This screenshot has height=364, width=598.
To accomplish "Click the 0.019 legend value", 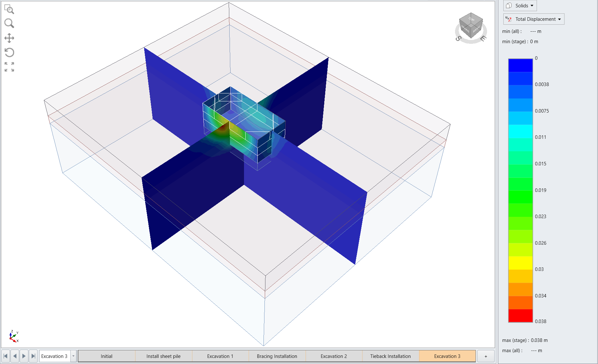I will point(540,190).
